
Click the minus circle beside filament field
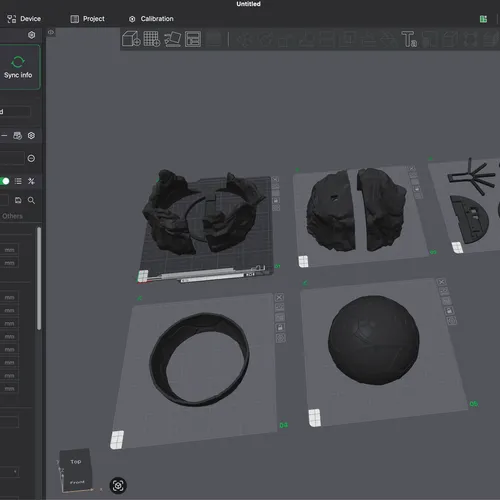point(31,158)
